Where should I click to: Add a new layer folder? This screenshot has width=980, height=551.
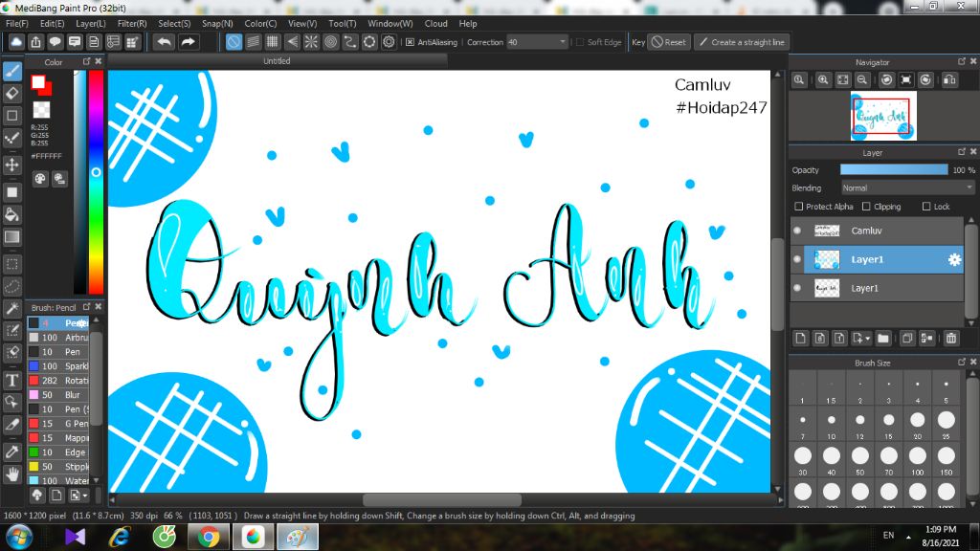tap(883, 338)
